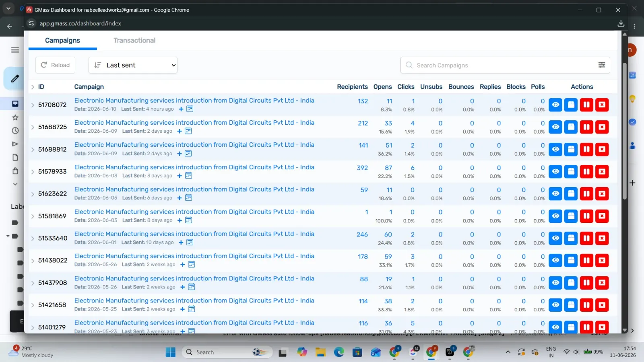The height and width of the screenshot is (362, 644).
Task: Open campaign 51437908 title link
Action: point(194,279)
